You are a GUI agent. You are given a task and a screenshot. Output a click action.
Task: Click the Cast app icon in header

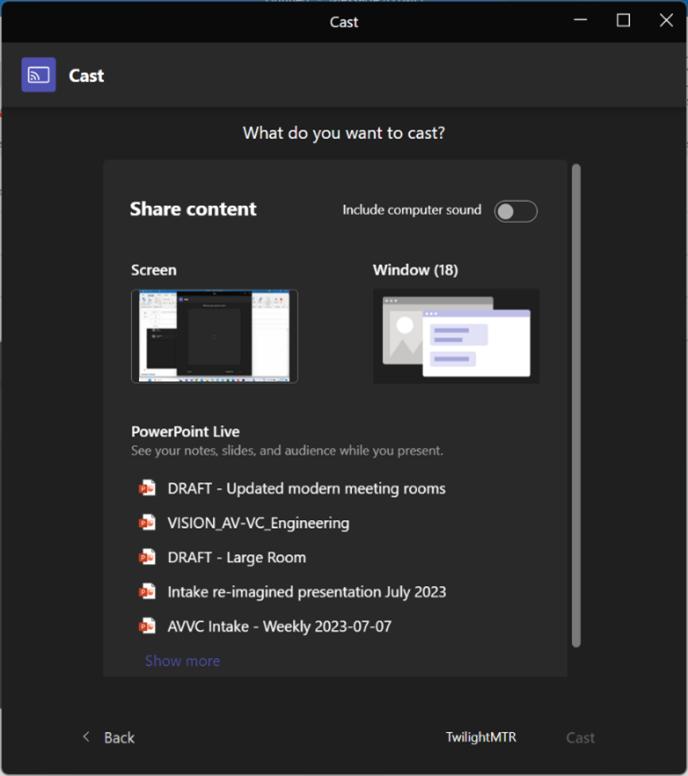coord(38,75)
